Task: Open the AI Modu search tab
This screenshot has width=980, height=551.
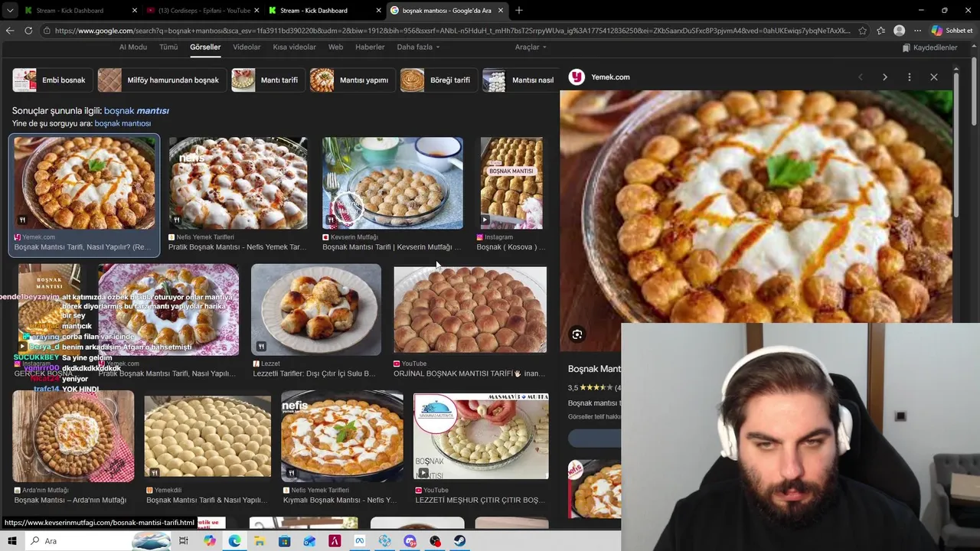Action: click(x=132, y=47)
